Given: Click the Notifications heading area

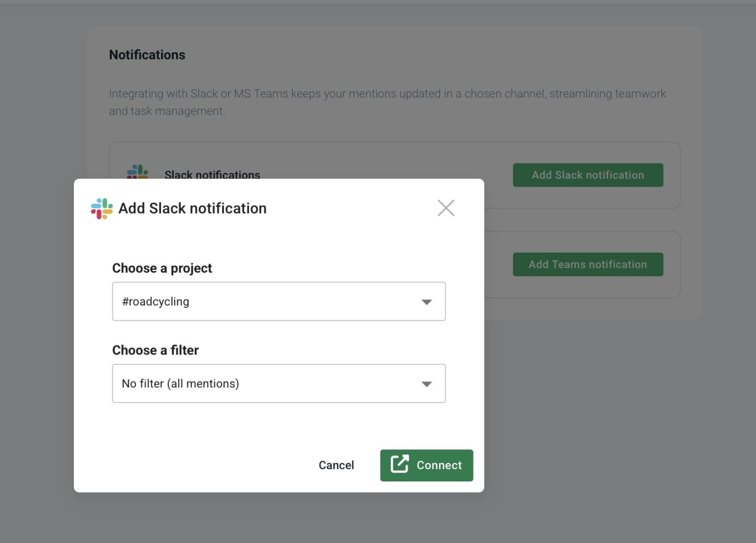Looking at the screenshot, I should coord(147,55).
